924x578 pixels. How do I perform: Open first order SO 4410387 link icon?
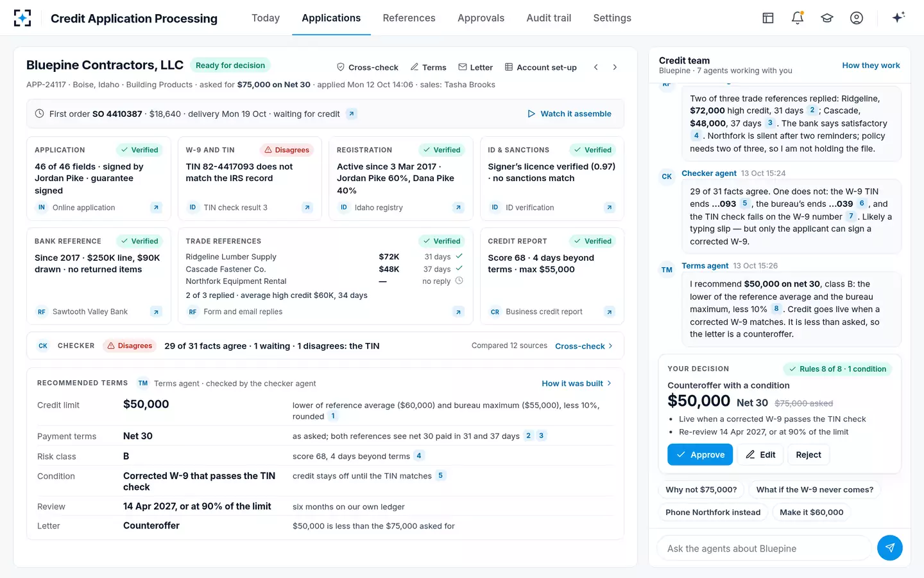click(x=352, y=114)
